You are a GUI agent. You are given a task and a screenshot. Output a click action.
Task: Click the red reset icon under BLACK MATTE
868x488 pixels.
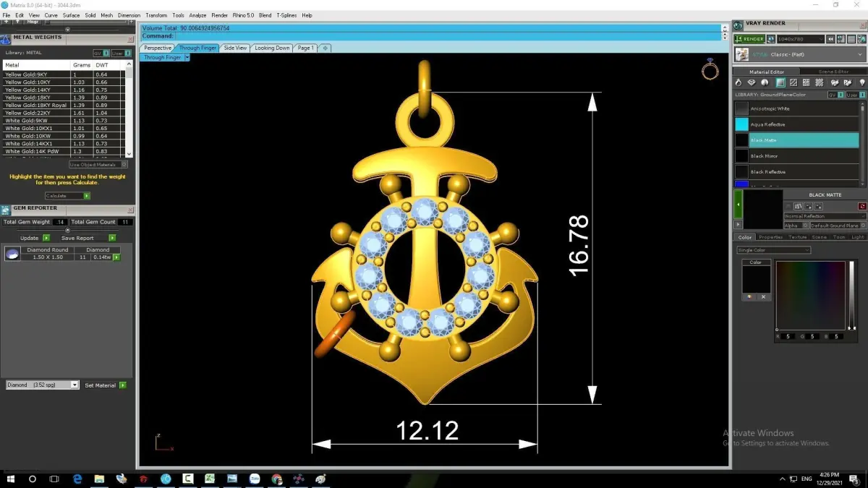862,206
